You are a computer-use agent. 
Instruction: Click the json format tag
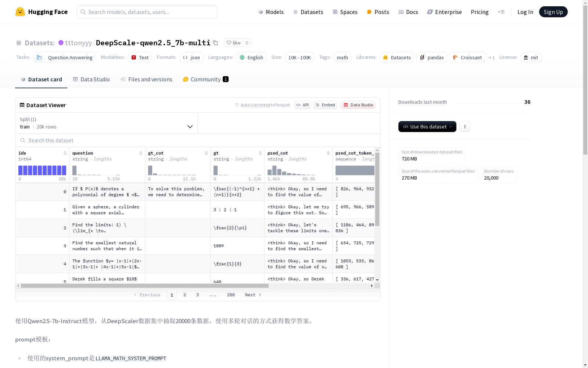[191, 57]
